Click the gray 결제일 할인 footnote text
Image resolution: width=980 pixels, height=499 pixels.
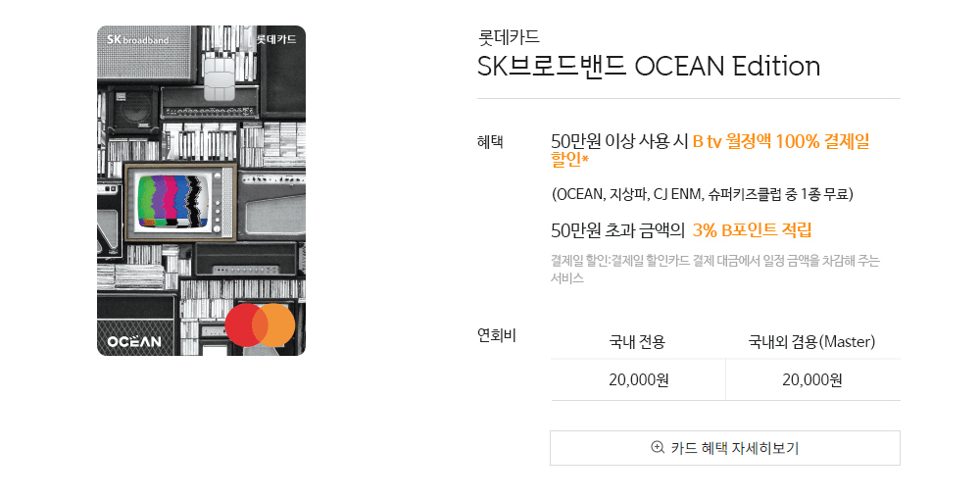pos(715,269)
